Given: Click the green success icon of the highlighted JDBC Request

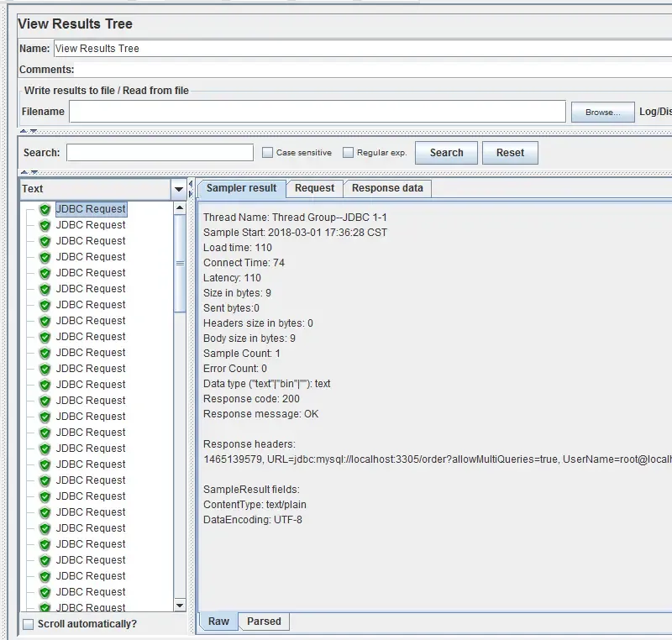Looking at the screenshot, I should click(45, 209).
